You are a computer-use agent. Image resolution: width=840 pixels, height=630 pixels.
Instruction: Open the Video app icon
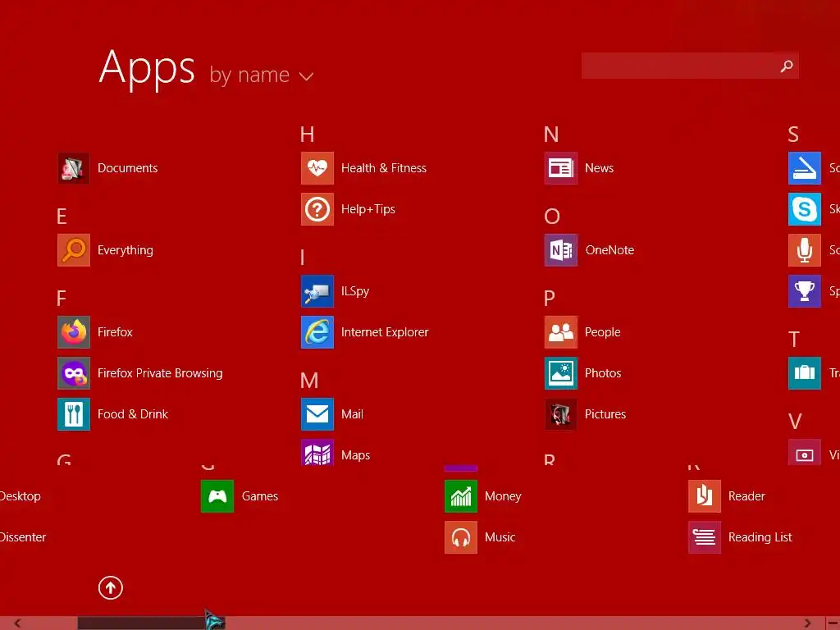pyautogui.click(x=805, y=452)
